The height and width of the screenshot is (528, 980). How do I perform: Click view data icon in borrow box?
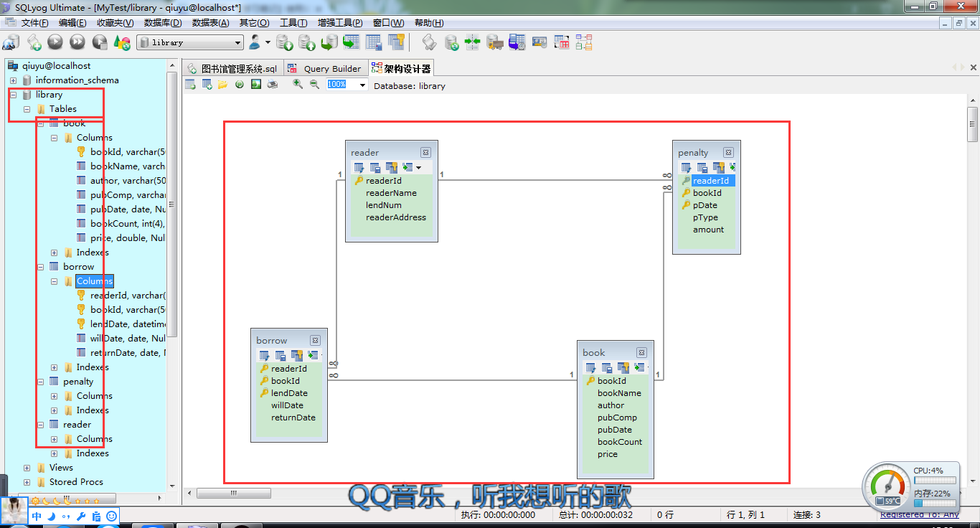[312, 355]
